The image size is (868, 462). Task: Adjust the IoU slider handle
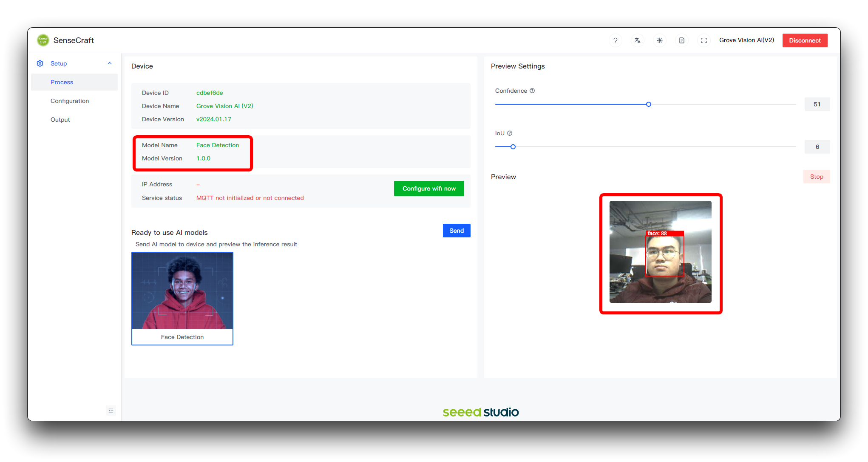pyautogui.click(x=513, y=147)
